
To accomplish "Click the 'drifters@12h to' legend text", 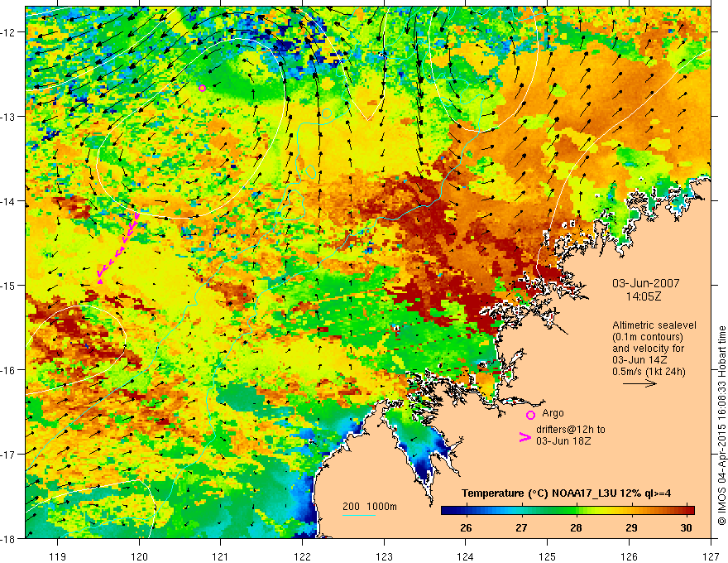I will (x=571, y=429).
